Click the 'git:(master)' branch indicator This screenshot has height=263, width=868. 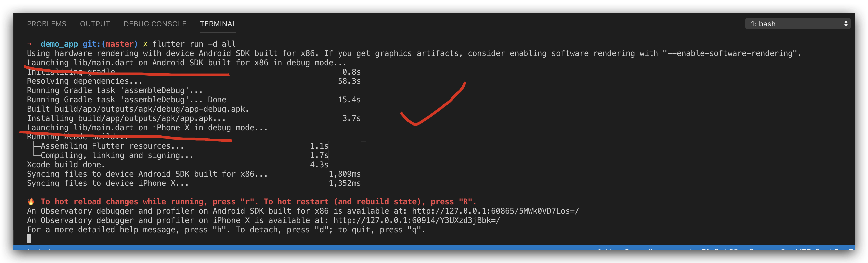110,44
